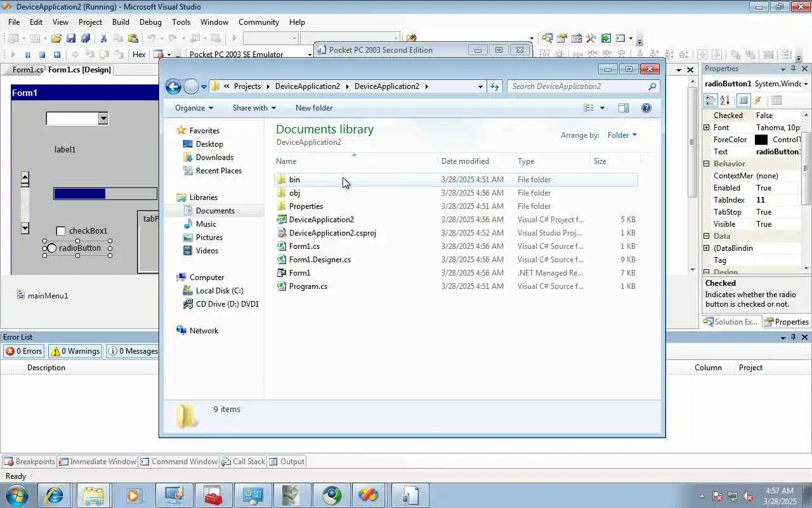
Task: Toggle the 0 Errors filter button
Action: [24, 351]
